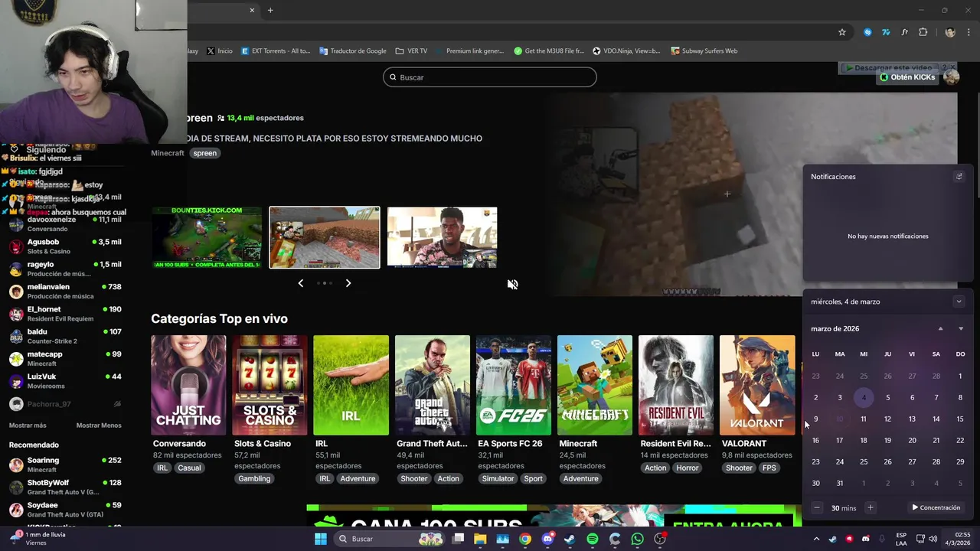Click Mostrar más in sidebar
The height and width of the screenshot is (551, 980).
coord(28,425)
